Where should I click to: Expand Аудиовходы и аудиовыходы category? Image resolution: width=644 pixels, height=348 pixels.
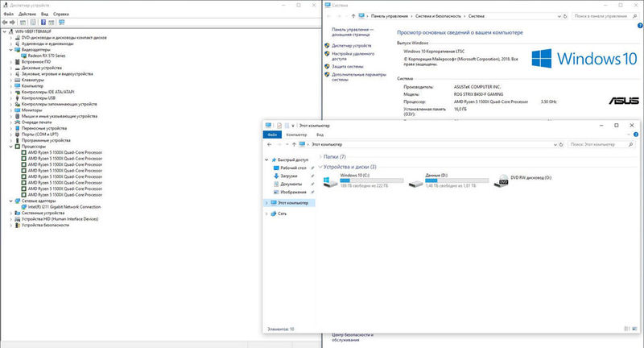pyautogui.click(x=11, y=43)
